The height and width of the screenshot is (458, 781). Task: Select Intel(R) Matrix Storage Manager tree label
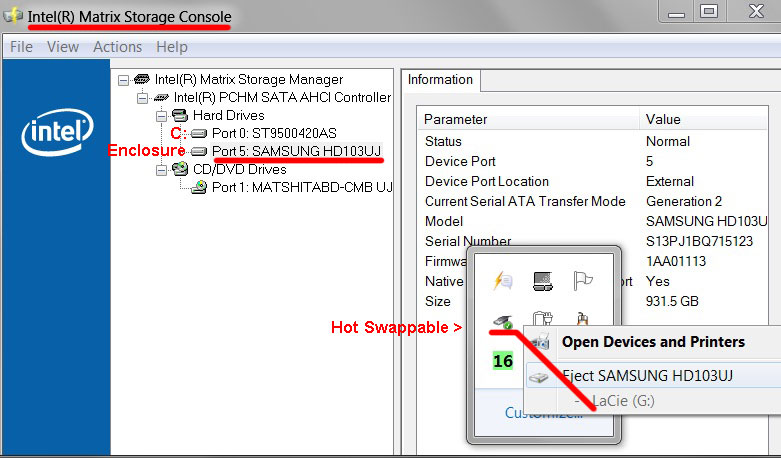pyautogui.click(x=249, y=79)
